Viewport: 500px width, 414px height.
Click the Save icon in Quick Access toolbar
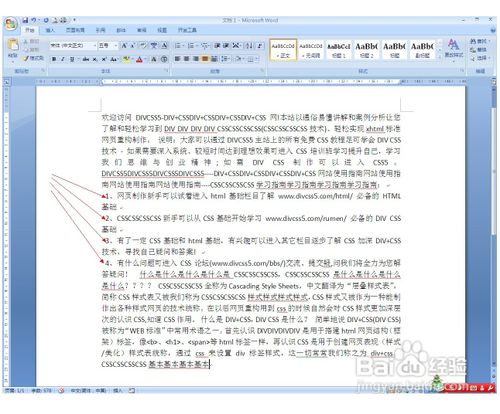pos(26,20)
